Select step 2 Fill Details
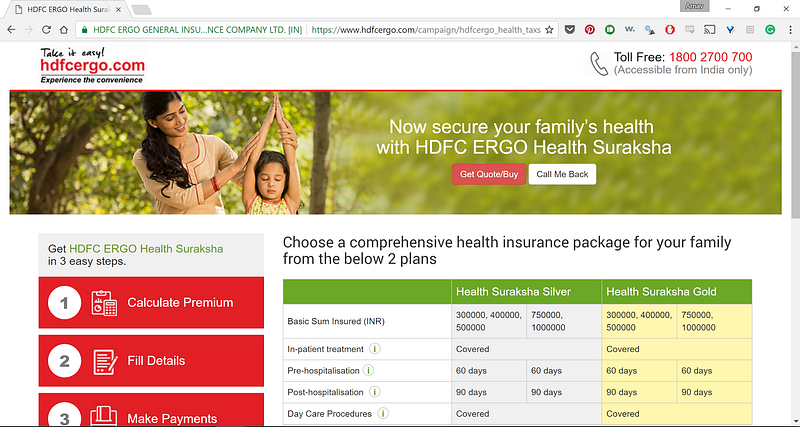 click(151, 361)
